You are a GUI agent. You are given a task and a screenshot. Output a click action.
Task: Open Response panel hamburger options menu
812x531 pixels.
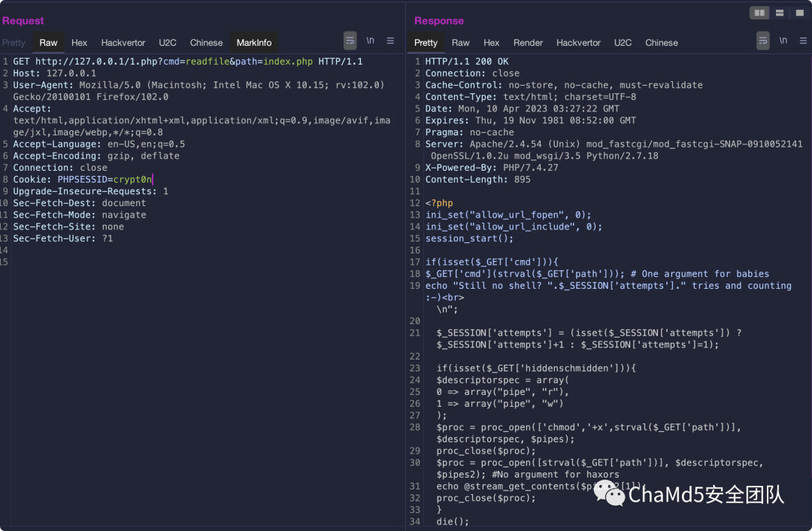tap(803, 41)
